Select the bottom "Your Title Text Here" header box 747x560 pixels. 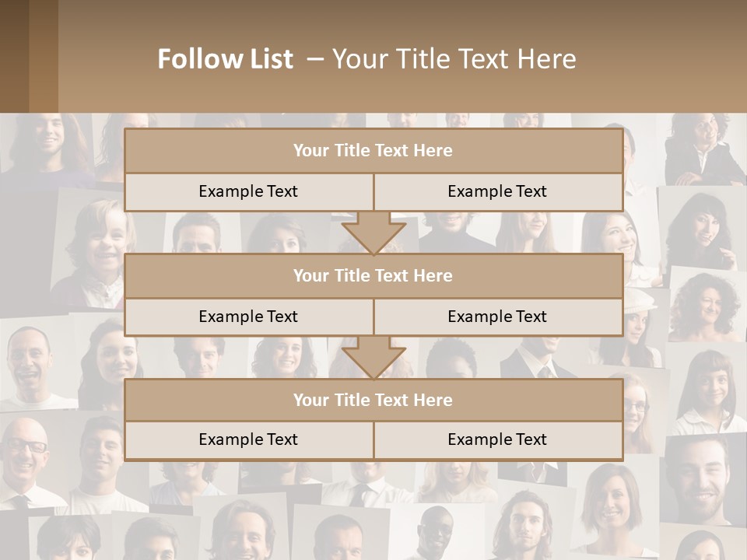pyautogui.click(x=373, y=400)
